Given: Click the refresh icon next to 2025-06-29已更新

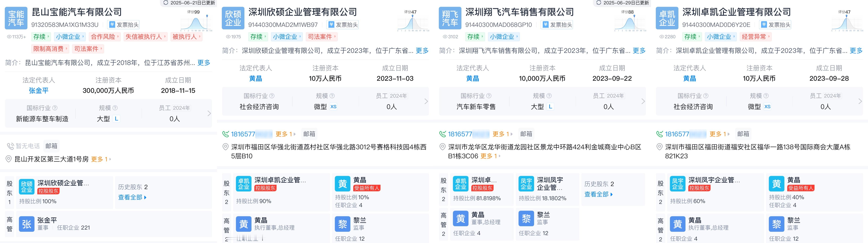Looking at the screenshot, I should click(x=599, y=3).
